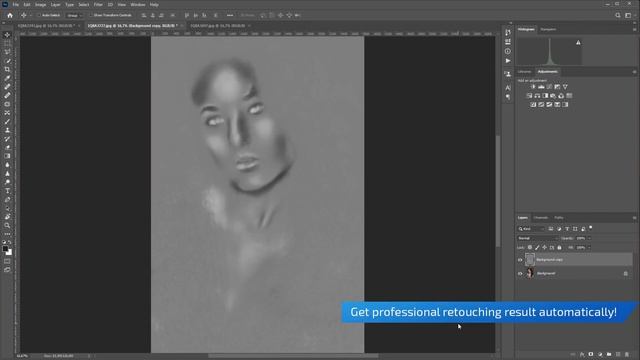Enable the Auto-Select checkbox
Screen dimensions: 640x360
(39, 16)
